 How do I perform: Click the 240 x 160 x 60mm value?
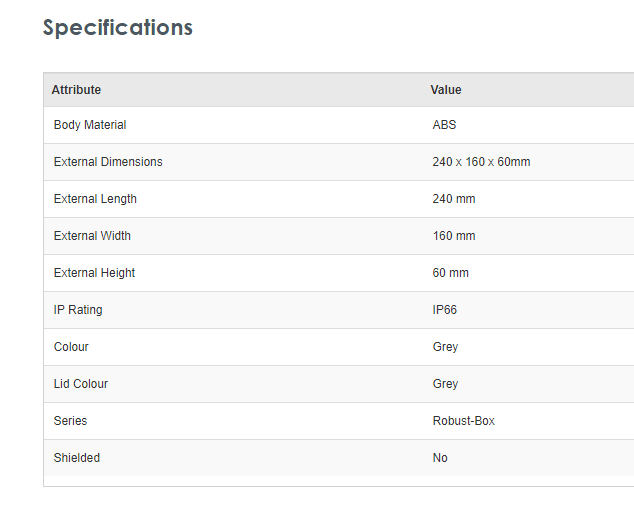[481, 162]
